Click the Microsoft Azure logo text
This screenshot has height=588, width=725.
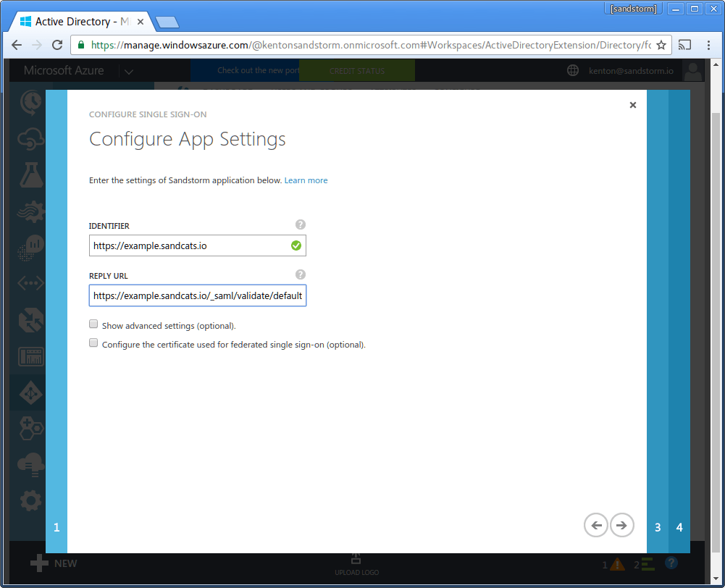pyautogui.click(x=64, y=70)
